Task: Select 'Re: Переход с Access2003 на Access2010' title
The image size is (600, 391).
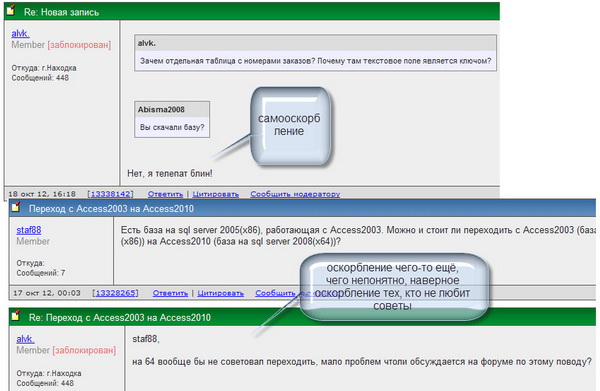Action: (120, 318)
